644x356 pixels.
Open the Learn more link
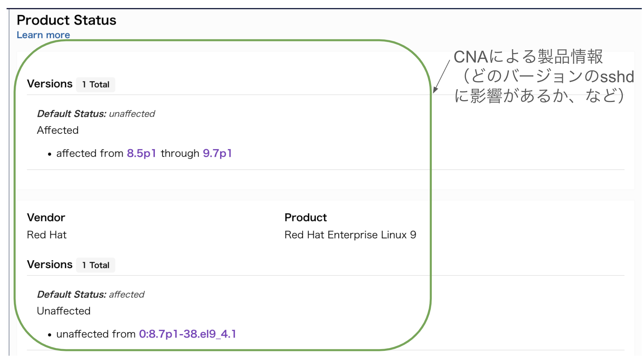(x=43, y=35)
